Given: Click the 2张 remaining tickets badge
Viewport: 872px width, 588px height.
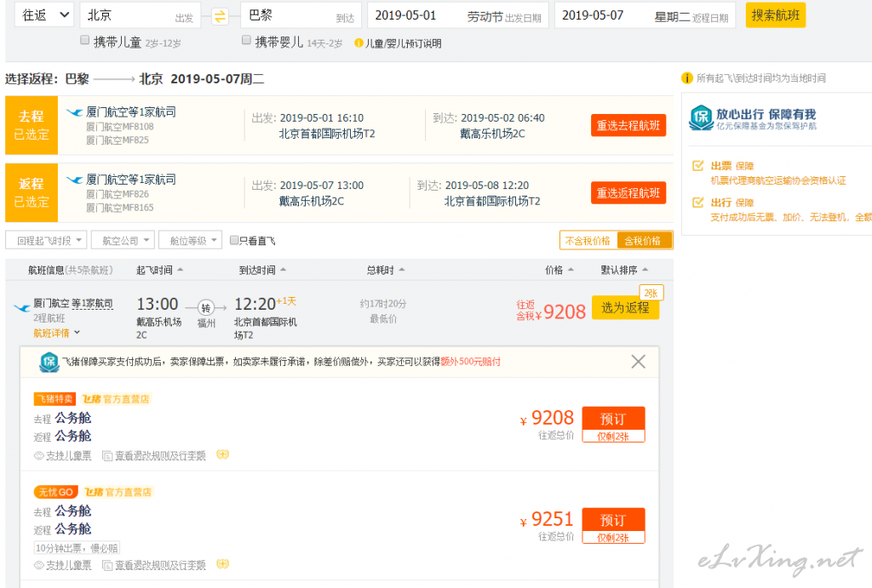Looking at the screenshot, I should (x=651, y=293).
